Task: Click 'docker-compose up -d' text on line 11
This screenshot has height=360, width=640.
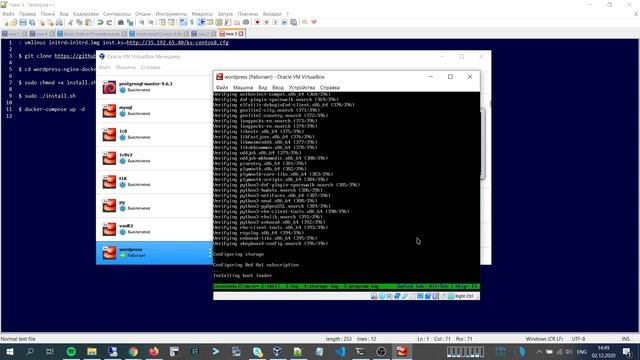Action: (x=55, y=109)
